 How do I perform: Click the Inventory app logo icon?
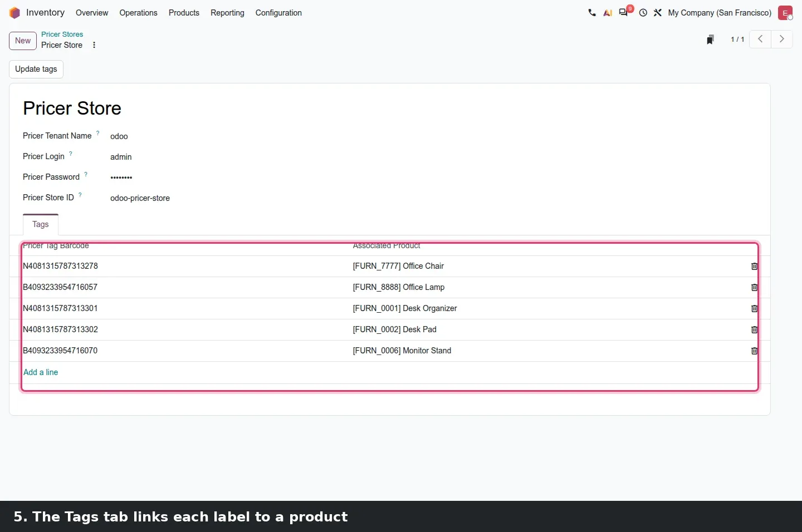click(x=14, y=13)
